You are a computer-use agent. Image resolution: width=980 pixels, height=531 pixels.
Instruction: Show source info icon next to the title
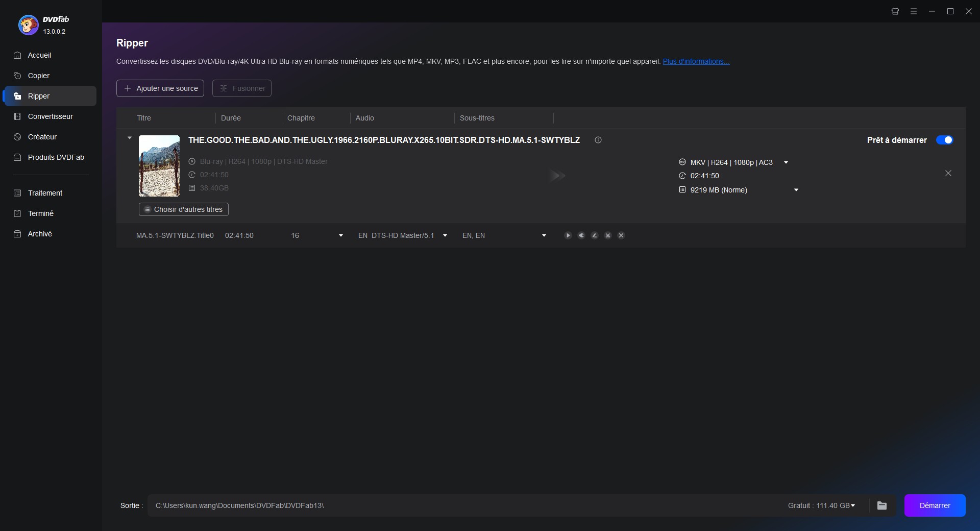point(598,140)
